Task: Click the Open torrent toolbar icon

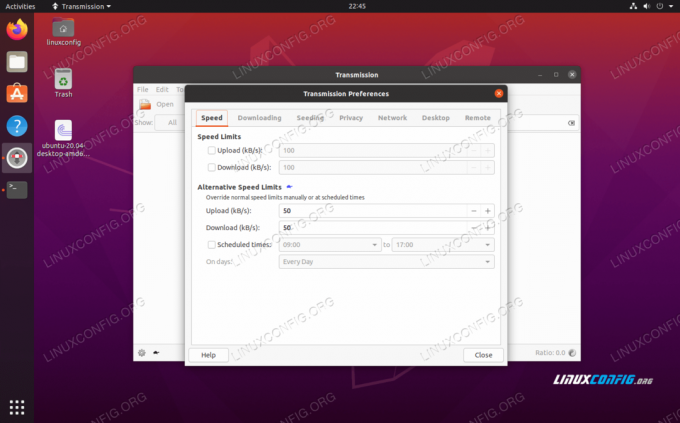Action: 145,104
